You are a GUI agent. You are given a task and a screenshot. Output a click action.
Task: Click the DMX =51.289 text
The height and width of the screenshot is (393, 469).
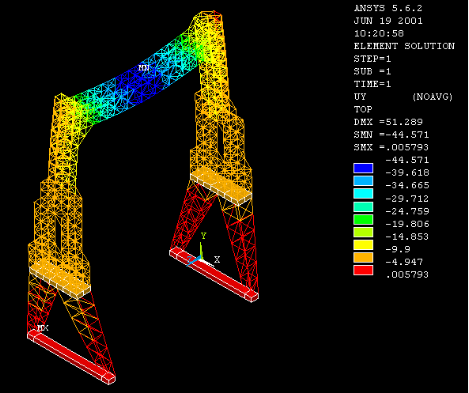tap(388, 122)
